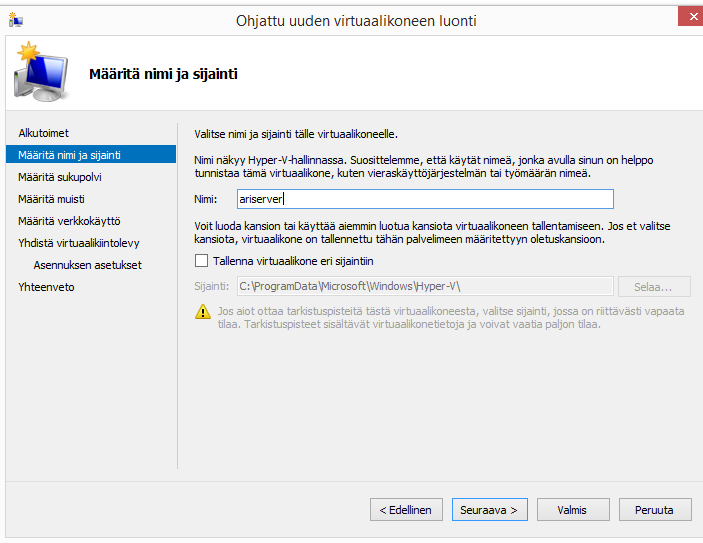The width and height of the screenshot is (703, 543).
Task: Click the Seuraava next button
Action: (x=490, y=510)
